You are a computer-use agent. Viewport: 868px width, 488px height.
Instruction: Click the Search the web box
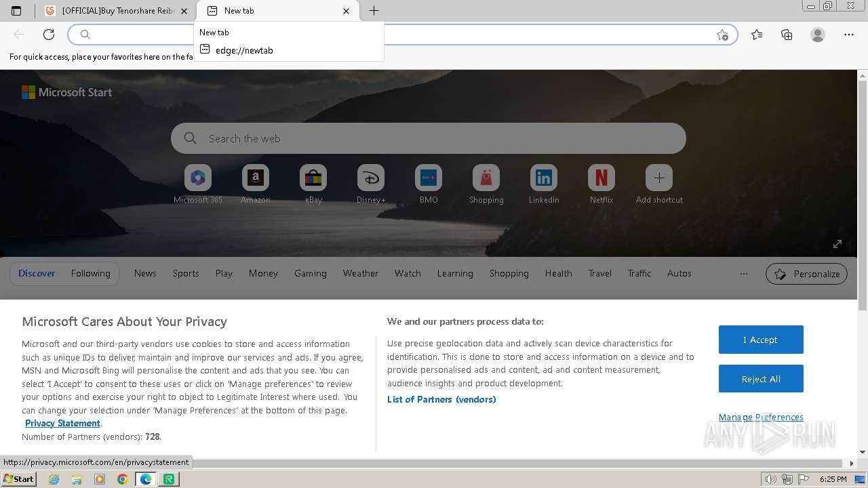(x=429, y=138)
